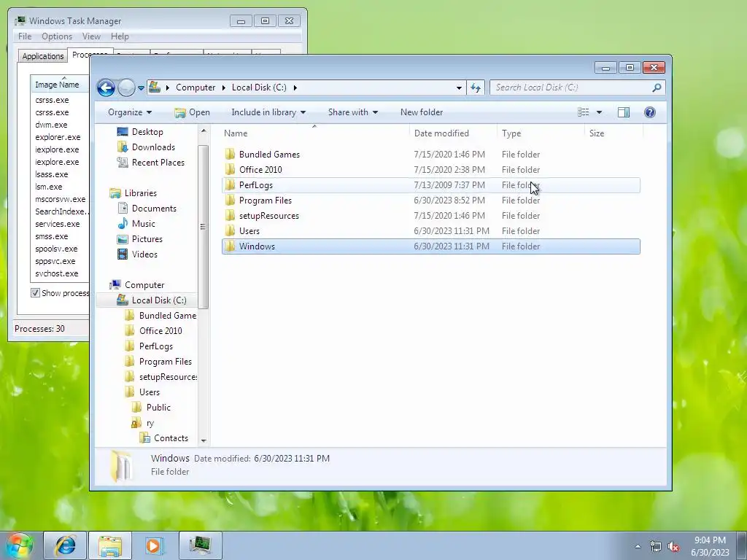Image resolution: width=747 pixels, height=560 pixels.
Task: Click Local Disk (C:) breadcrumb segment
Action: coord(259,87)
